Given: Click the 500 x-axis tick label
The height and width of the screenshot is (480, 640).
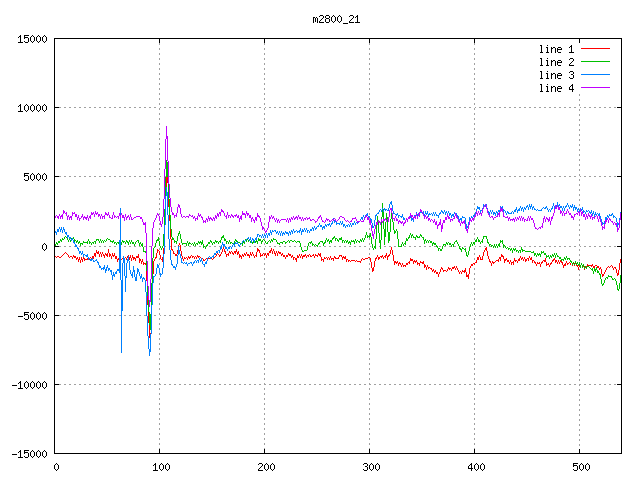Looking at the screenshot, I should [x=580, y=467].
